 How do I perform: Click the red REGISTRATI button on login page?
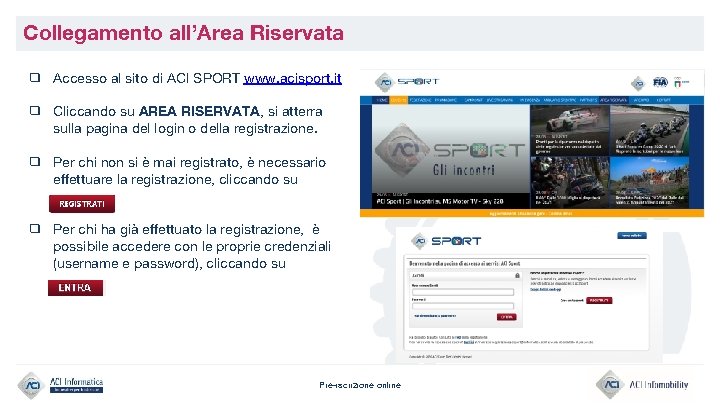pos(599,300)
